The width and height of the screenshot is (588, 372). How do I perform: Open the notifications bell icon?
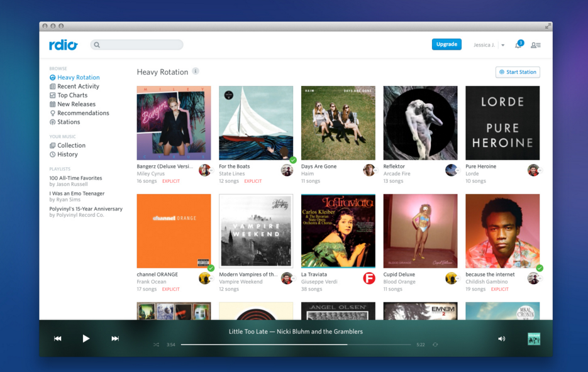coord(518,45)
